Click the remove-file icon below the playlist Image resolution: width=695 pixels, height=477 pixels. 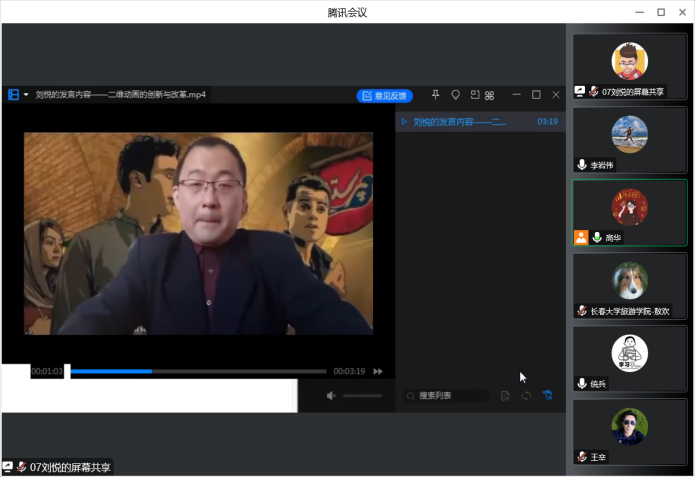505,395
